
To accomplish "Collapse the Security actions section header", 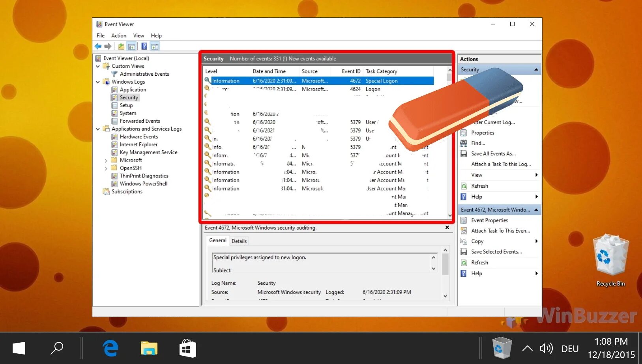I will click(x=536, y=70).
